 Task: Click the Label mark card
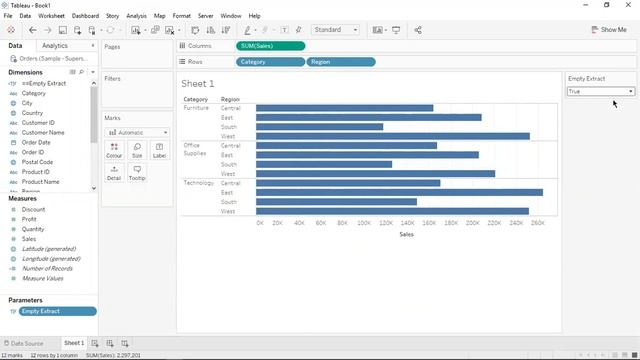(160, 150)
